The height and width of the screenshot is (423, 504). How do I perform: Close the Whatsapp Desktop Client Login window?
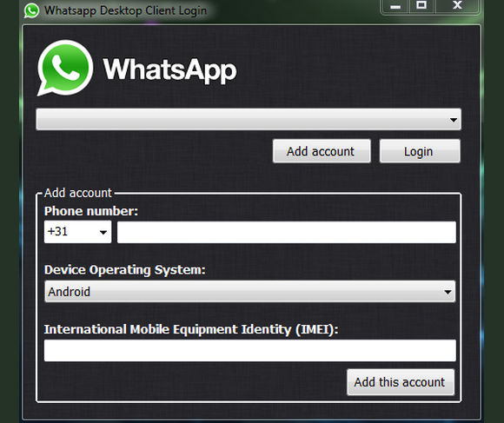(457, 6)
